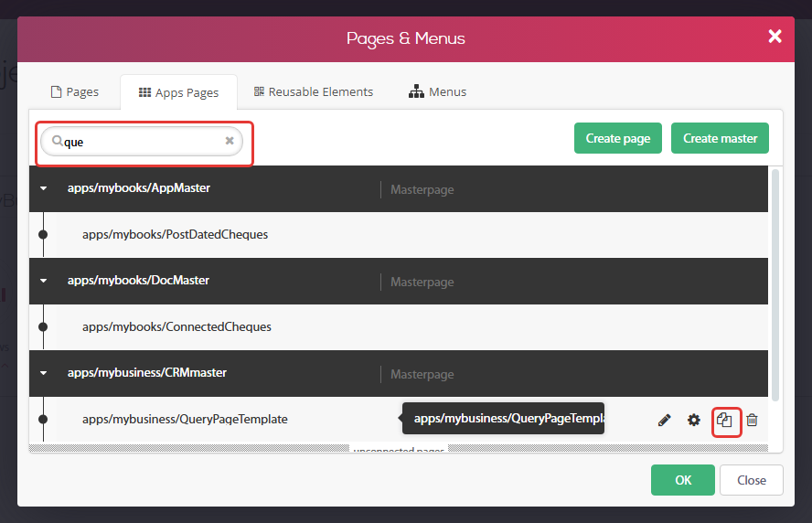Image resolution: width=812 pixels, height=523 pixels.
Task: Click the vertical scrollbar of the page list
Action: click(775, 285)
